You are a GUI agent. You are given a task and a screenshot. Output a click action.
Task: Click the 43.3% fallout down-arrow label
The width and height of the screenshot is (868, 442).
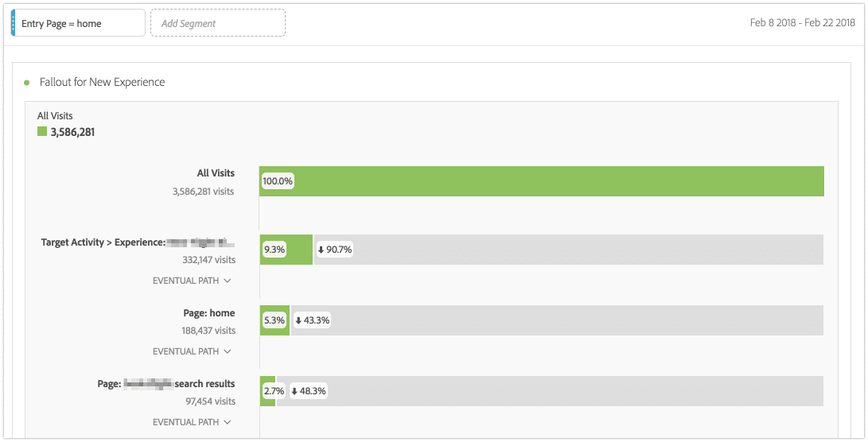[312, 320]
